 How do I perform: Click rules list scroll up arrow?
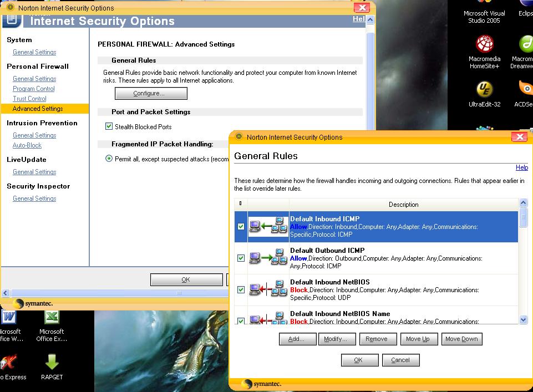pyautogui.click(x=523, y=203)
